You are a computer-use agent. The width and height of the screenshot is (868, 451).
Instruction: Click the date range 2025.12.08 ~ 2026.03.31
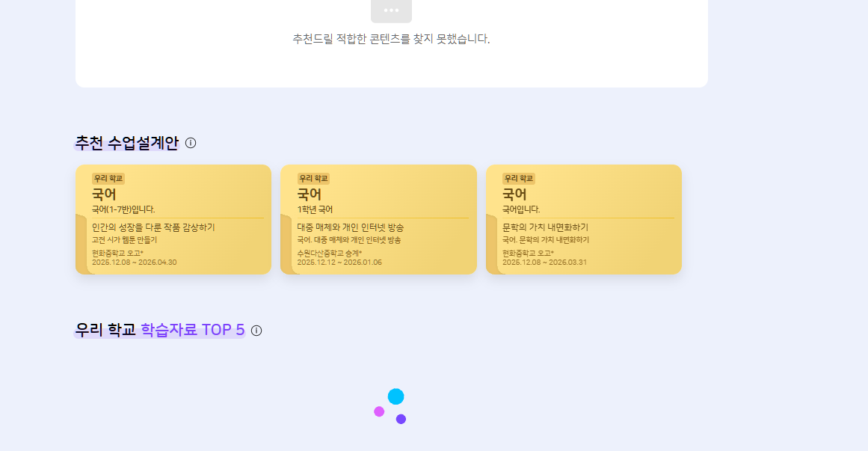(x=544, y=263)
